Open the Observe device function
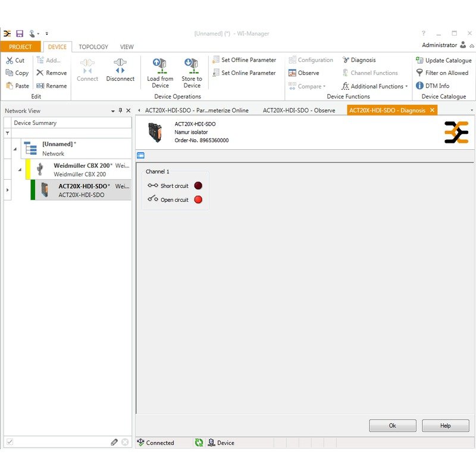Image resolution: width=476 pixels, height=476 pixels. (304, 73)
